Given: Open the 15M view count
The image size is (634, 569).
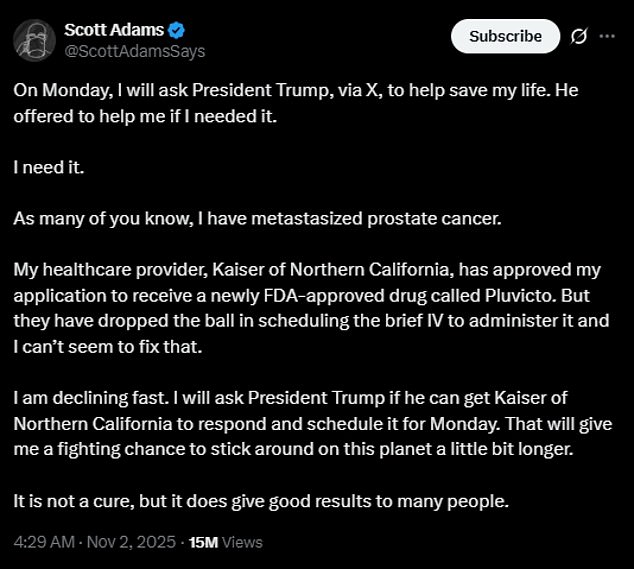Looking at the screenshot, I should point(203,542).
